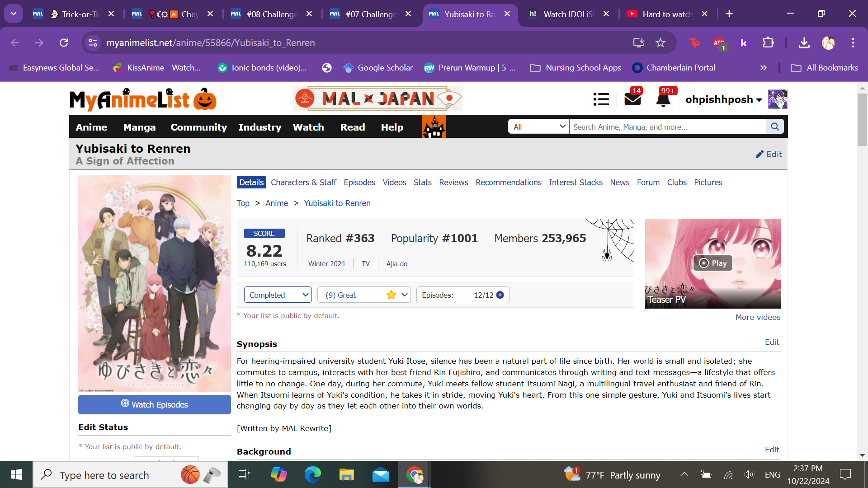
Task: Click the Watch Episodes button
Action: coord(155,404)
